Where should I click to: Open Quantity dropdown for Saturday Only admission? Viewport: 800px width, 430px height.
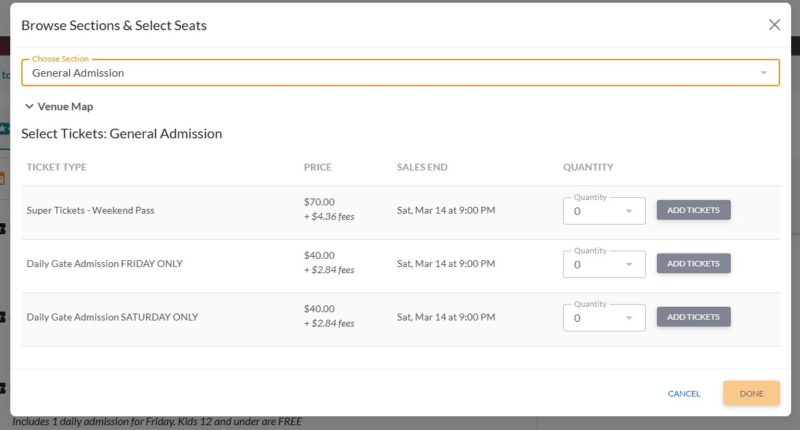(x=604, y=318)
